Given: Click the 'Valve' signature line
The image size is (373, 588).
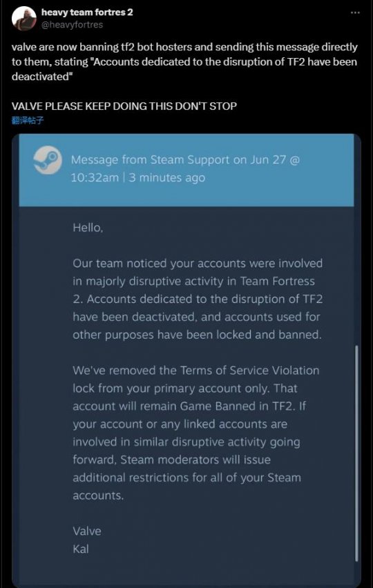Looking at the screenshot, I should (86, 531).
